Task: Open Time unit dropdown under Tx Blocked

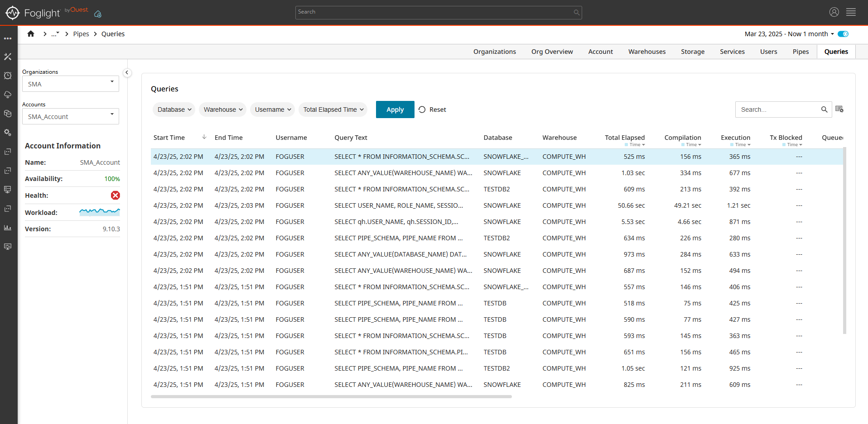Action: click(x=792, y=145)
